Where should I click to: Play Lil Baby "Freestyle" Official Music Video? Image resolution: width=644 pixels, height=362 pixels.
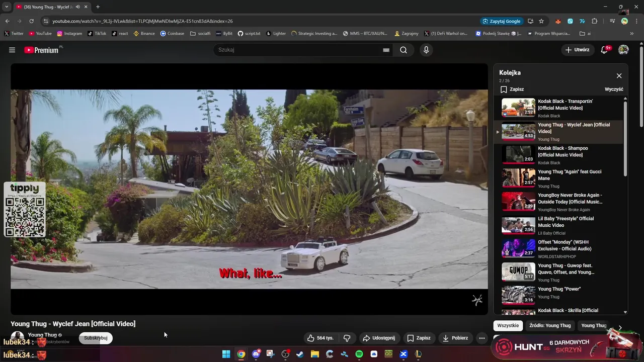(x=558, y=225)
